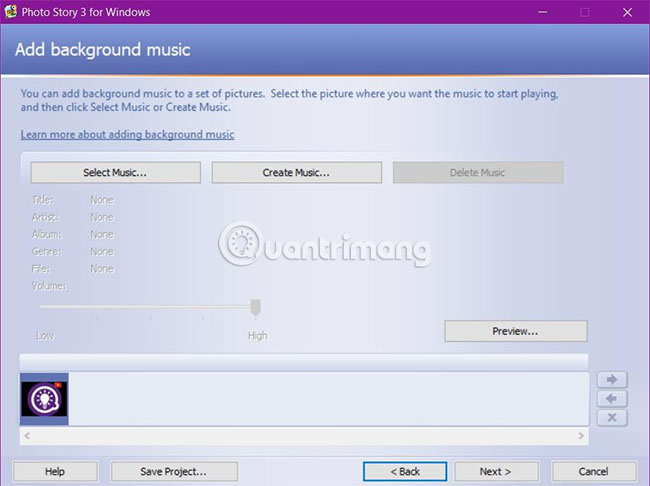Click the volume slider handle
Screen dimensions: 650x486
pos(256,308)
